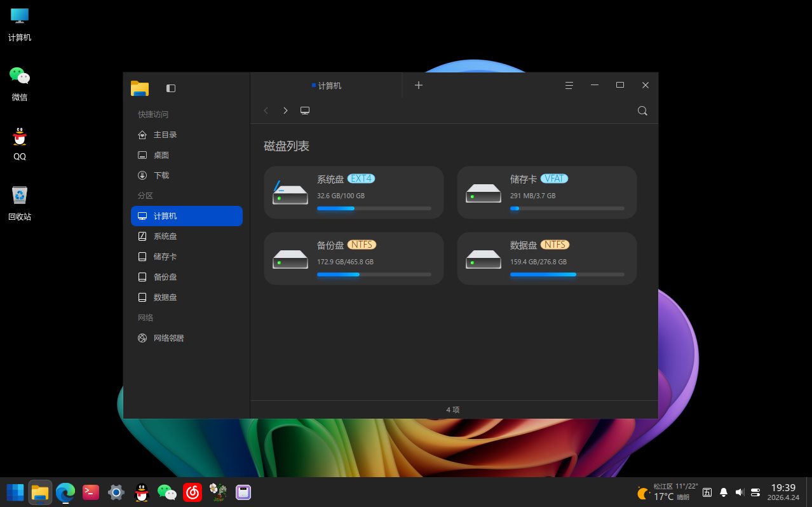Click the 数据盘 drive icon in disk list
812x507 pixels.
coord(484,259)
